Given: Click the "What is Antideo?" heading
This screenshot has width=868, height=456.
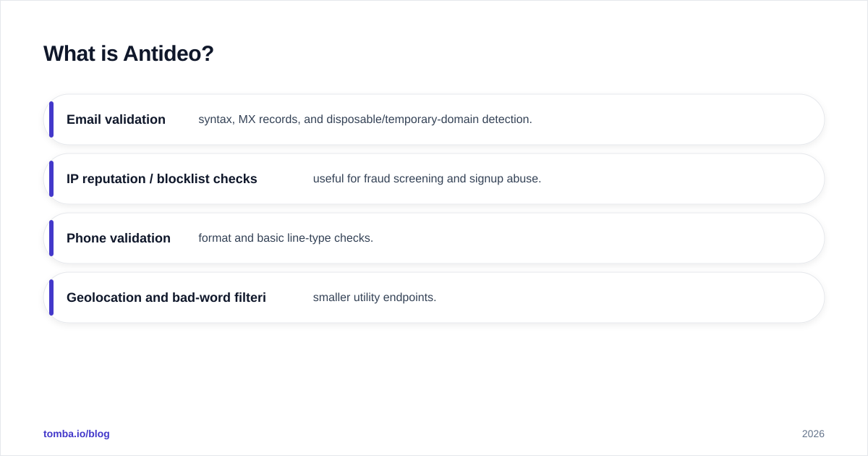Looking at the screenshot, I should (x=129, y=54).
